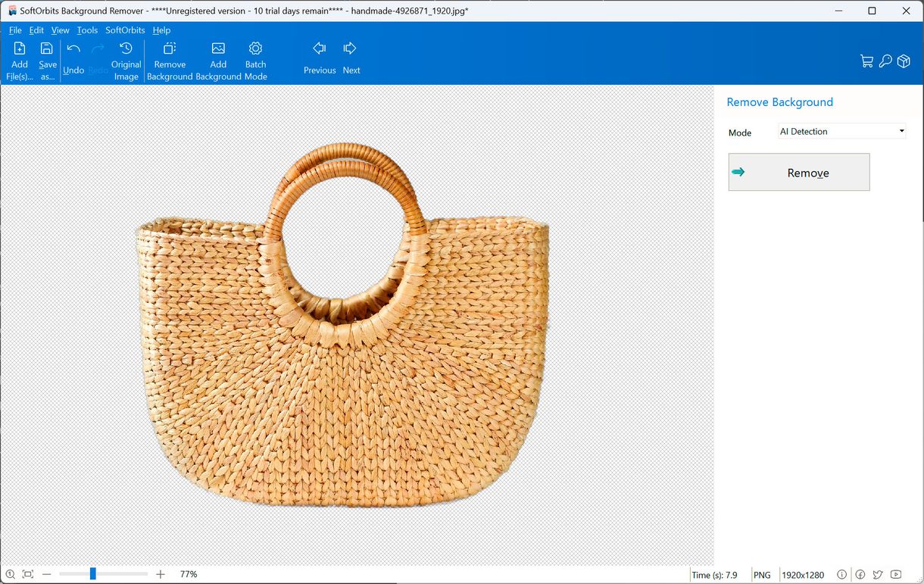Open the YouTube link in status bar
Viewport: 924px width, 584px height.
point(896,575)
